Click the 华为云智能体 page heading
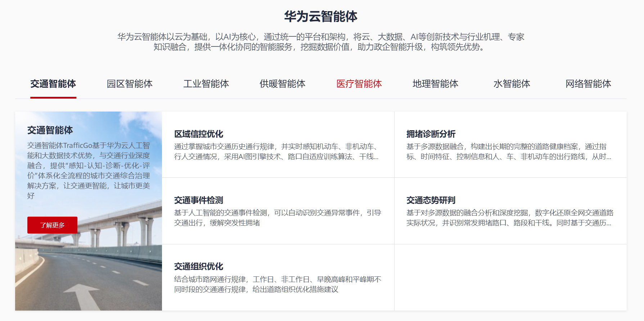The height and width of the screenshot is (321, 644). click(321, 17)
